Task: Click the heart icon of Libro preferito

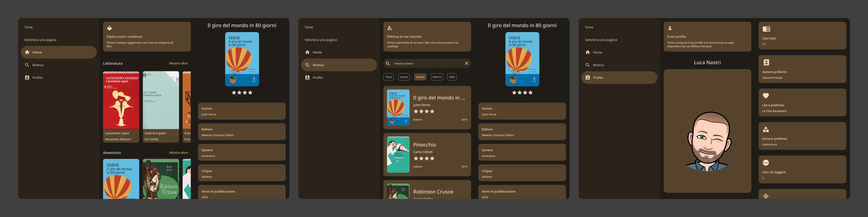Action: (766, 96)
